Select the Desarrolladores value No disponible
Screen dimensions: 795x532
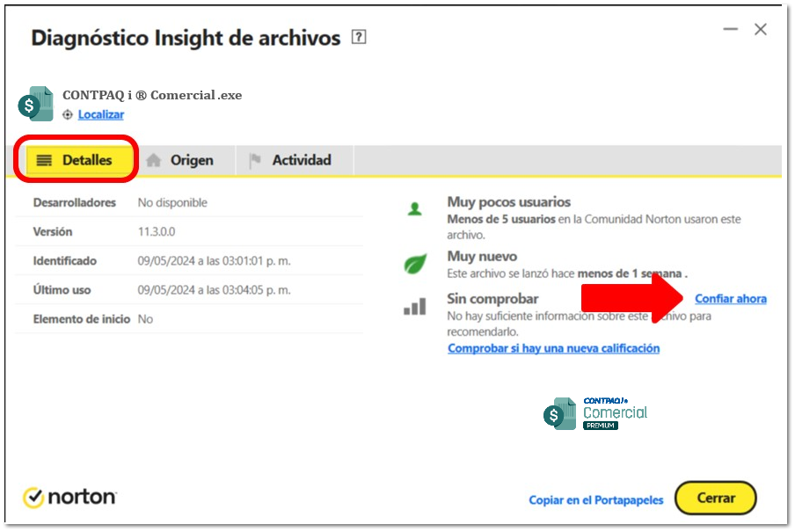click(x=172, y=203)
